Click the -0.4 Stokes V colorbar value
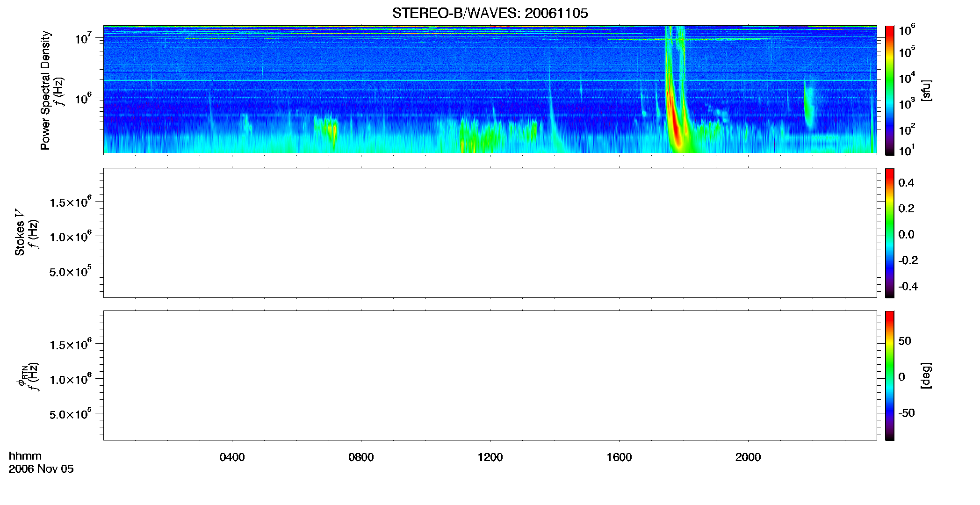 click(x=908, y=287)
